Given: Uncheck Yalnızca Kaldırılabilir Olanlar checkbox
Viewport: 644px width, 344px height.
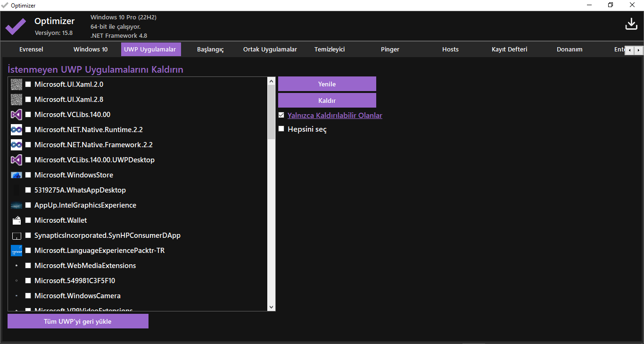Looking at the screenshot, I should [x=281, y=115].
